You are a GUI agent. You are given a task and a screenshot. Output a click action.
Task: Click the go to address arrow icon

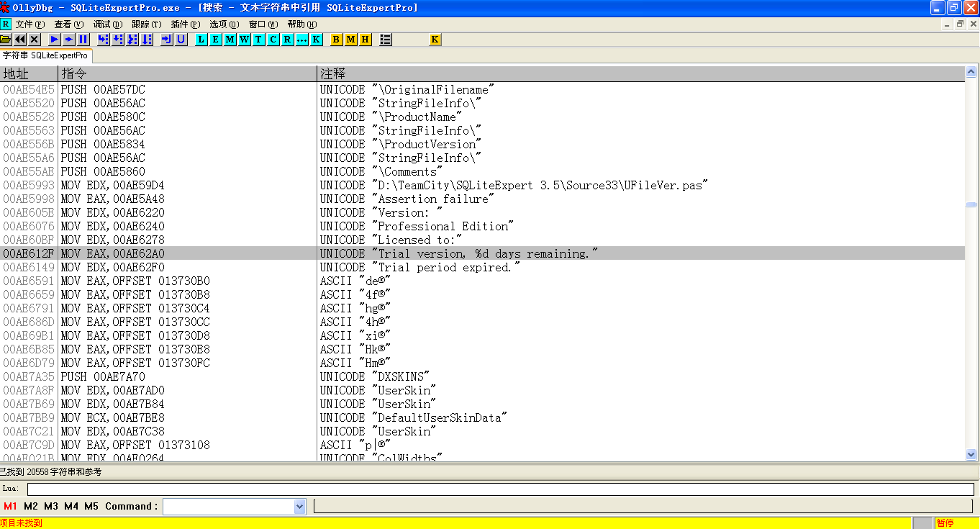pyautogui.click(x=167, y=40)
